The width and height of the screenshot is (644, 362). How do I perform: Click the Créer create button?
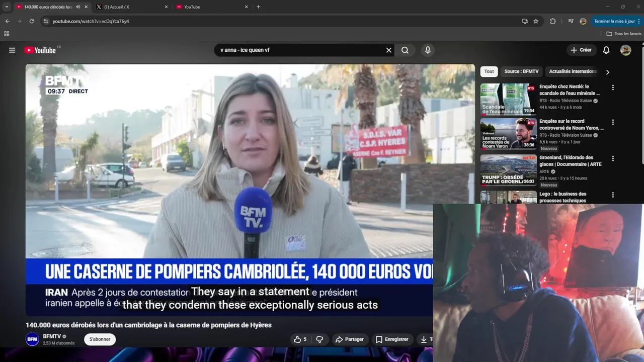point(581,50)
